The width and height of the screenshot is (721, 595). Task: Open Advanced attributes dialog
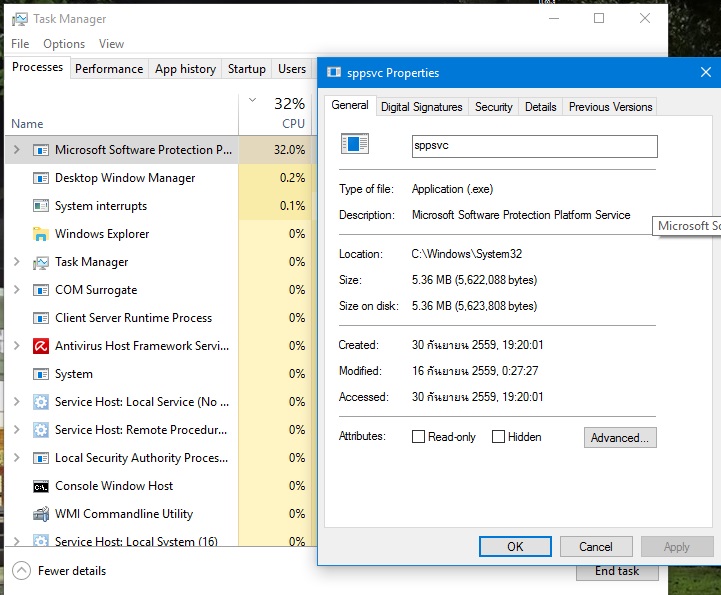pos(620,437)
